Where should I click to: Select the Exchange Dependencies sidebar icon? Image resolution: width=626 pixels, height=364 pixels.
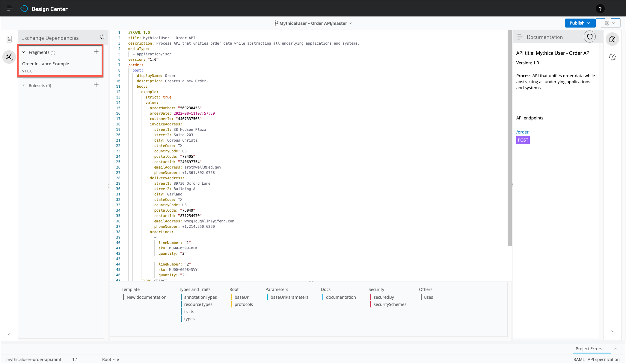click(x=9, y=57)
